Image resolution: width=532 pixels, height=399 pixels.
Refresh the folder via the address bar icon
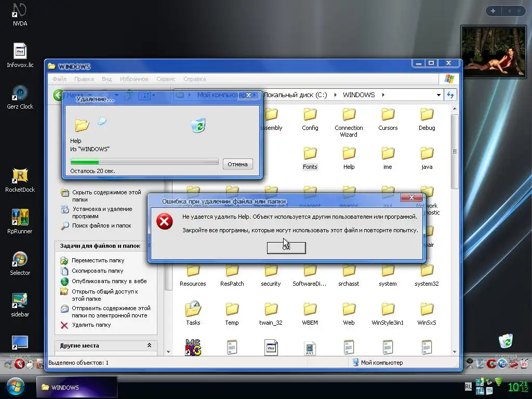(450, 95)
